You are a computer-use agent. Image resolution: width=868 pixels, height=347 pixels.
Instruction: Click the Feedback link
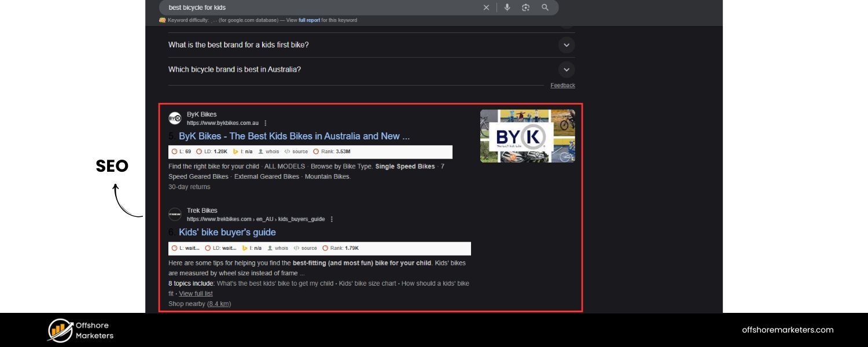(562, 86)
